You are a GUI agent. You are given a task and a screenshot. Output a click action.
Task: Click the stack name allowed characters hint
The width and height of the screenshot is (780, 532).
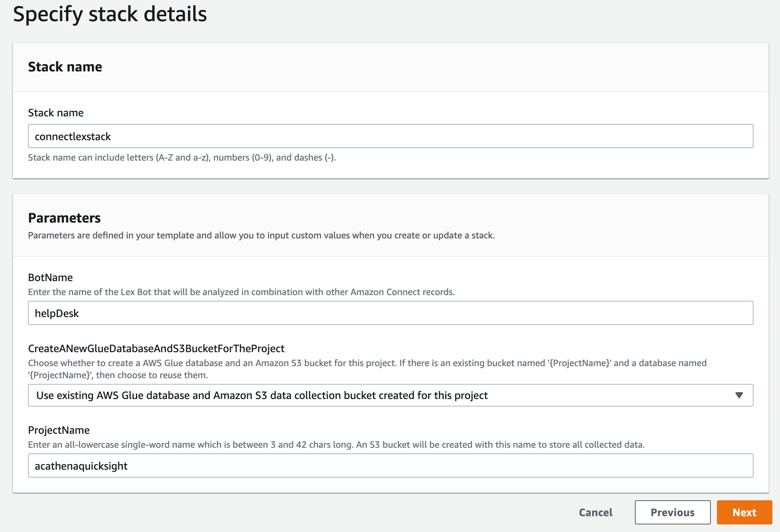182,158
